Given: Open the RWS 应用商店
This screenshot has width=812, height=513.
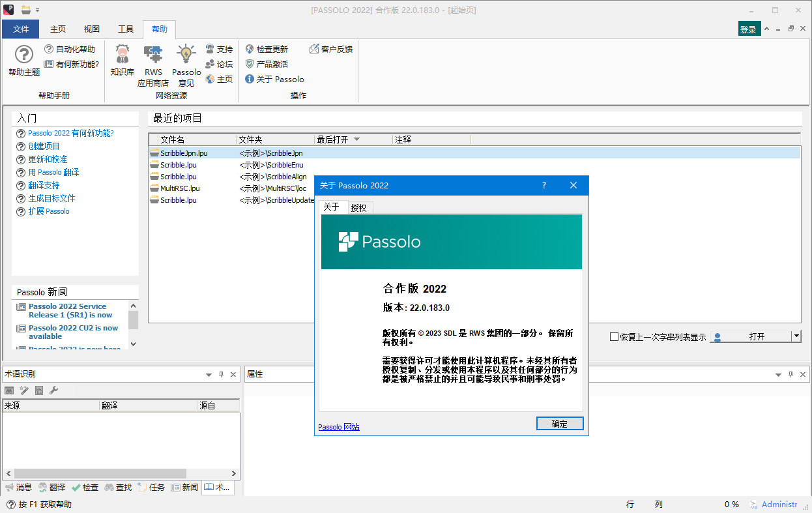Looking at the screenshot, I should (x=153, y=62).
